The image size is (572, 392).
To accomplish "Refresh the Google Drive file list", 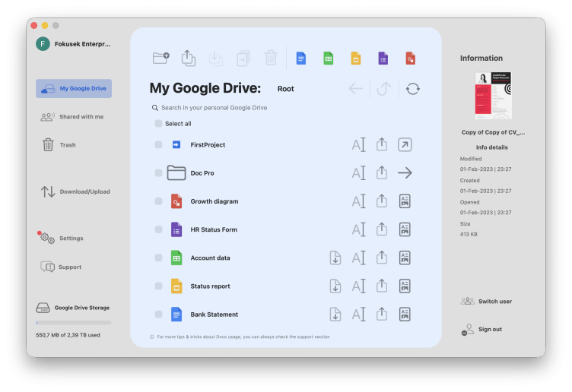I will [x=412, y=89].
